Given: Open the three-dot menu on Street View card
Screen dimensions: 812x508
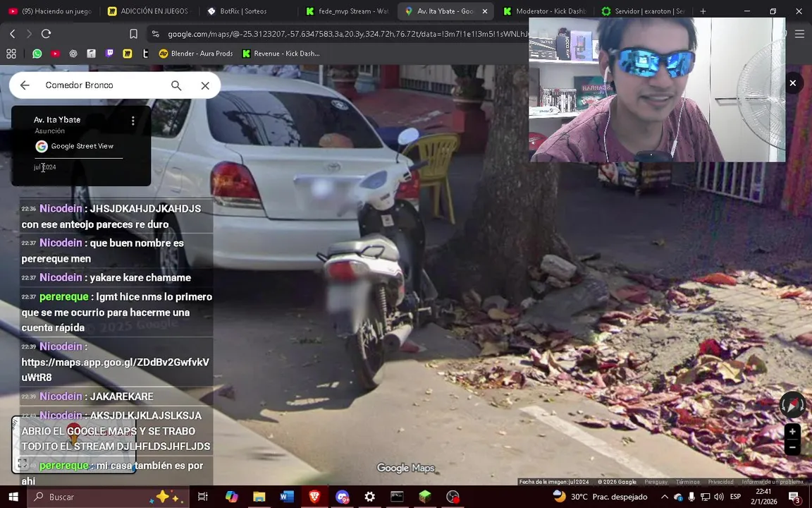Looking at the screenshot, I should (133, 121).
